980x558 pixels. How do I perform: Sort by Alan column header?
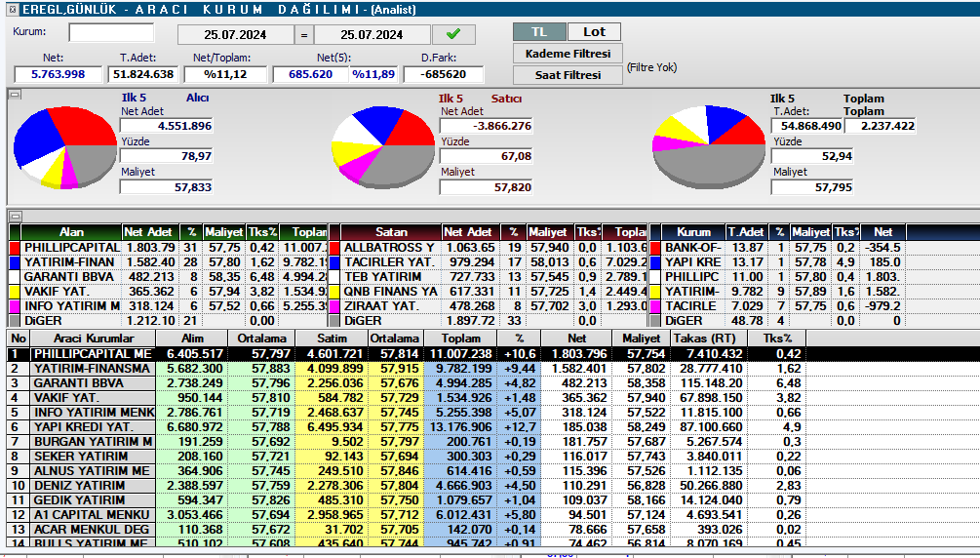tap(71, 231)
